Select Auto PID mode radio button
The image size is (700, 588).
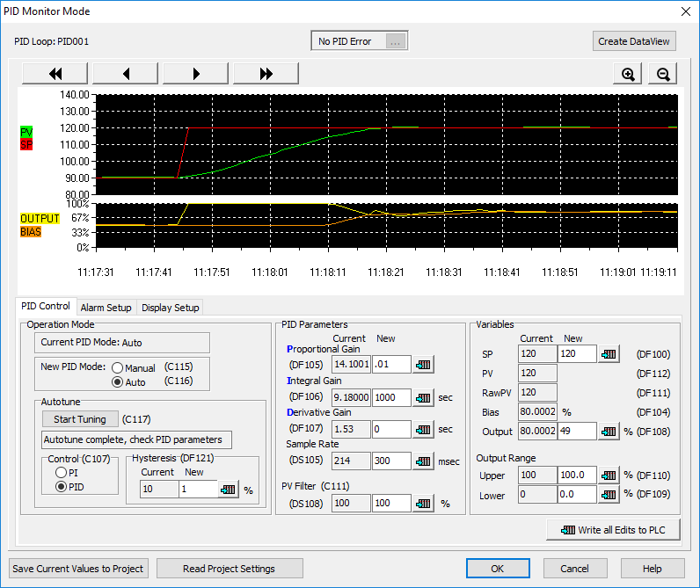point(117,382)
